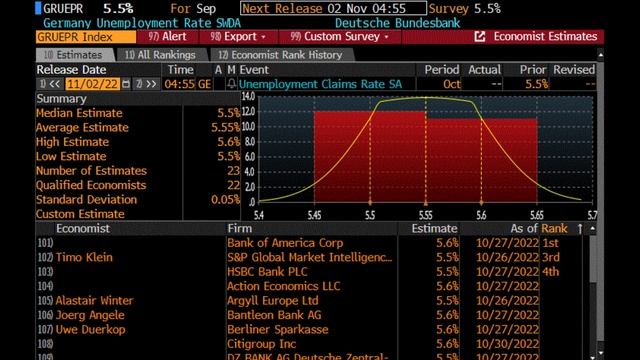This screenshot has height=360, width=640.
Task: Click Uwe Duerkop economist name
Action: 90,329
